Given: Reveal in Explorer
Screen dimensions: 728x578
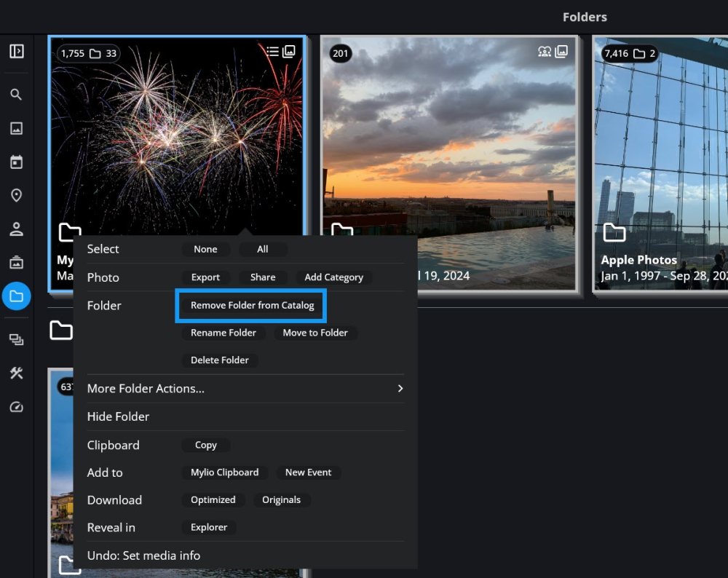Looking at the screenshot, I should [209, 527].
